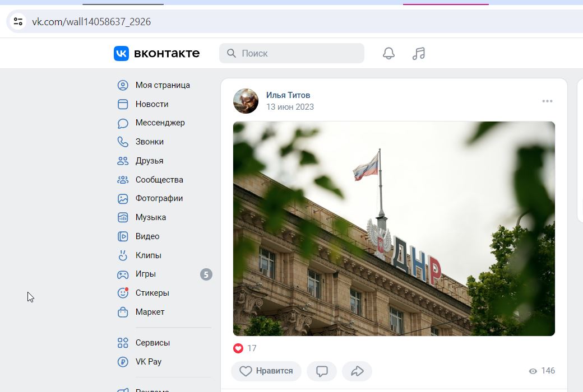Open Клипы from the sidebar

(x=149, y=255)
